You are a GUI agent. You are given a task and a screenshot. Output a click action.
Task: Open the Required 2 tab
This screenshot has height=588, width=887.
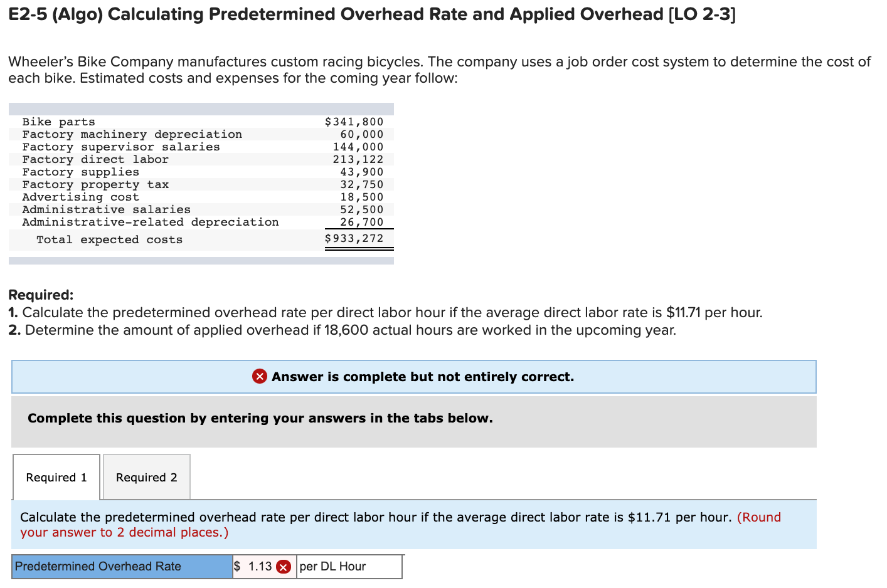coord(147,477)
